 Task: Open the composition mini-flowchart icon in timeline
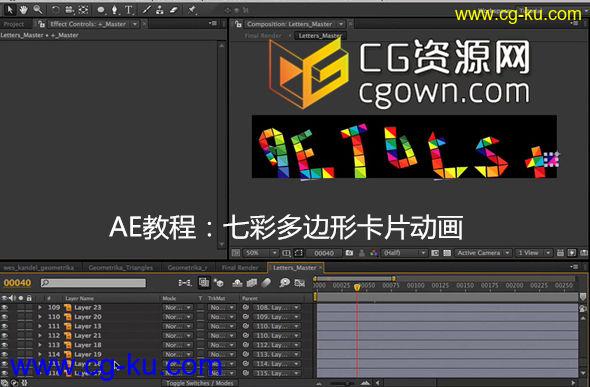pos(185,282)
